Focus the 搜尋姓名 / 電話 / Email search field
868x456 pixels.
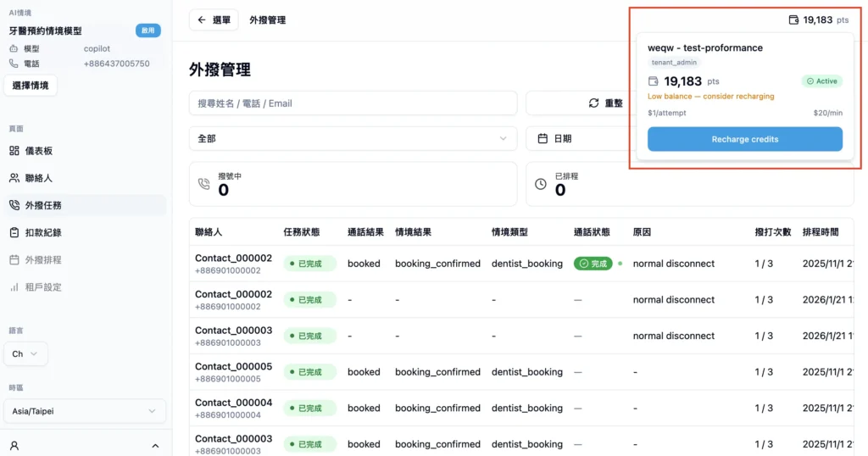pos(353,103)
